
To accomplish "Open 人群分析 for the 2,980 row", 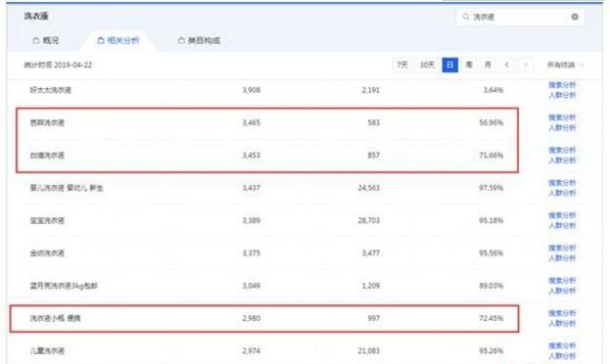I will click(562, 324).
